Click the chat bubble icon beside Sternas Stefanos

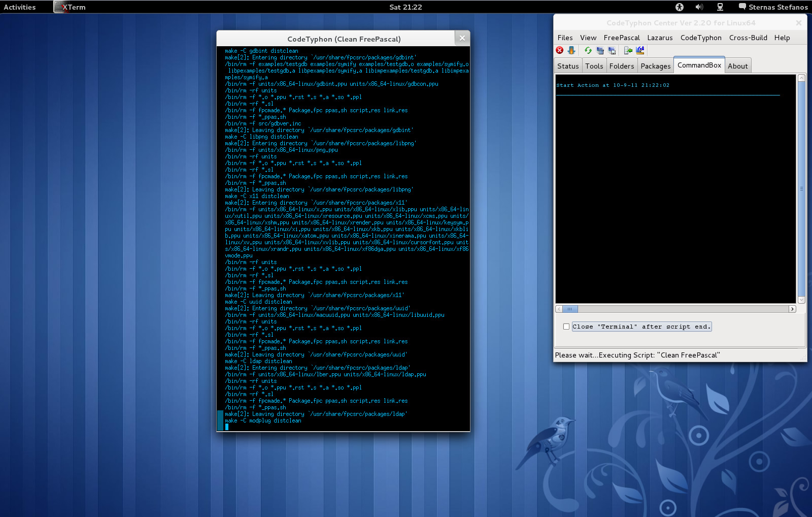coord(742,7)
